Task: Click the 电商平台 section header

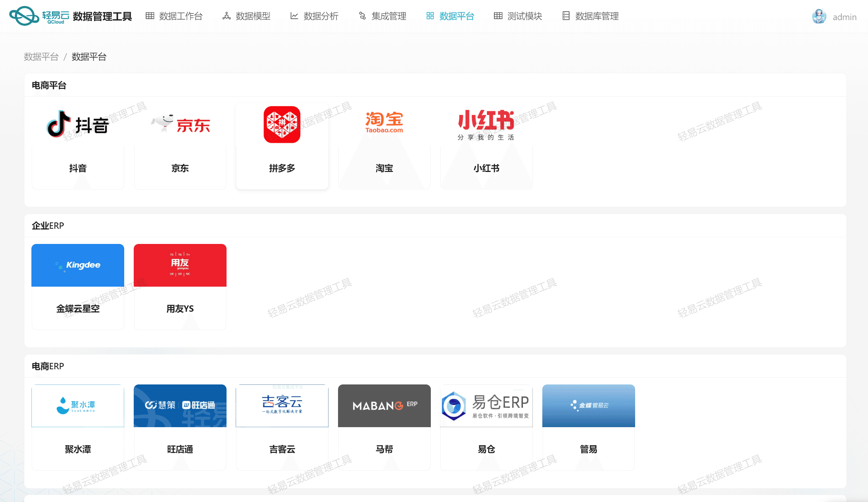Action: pos(49,85)
